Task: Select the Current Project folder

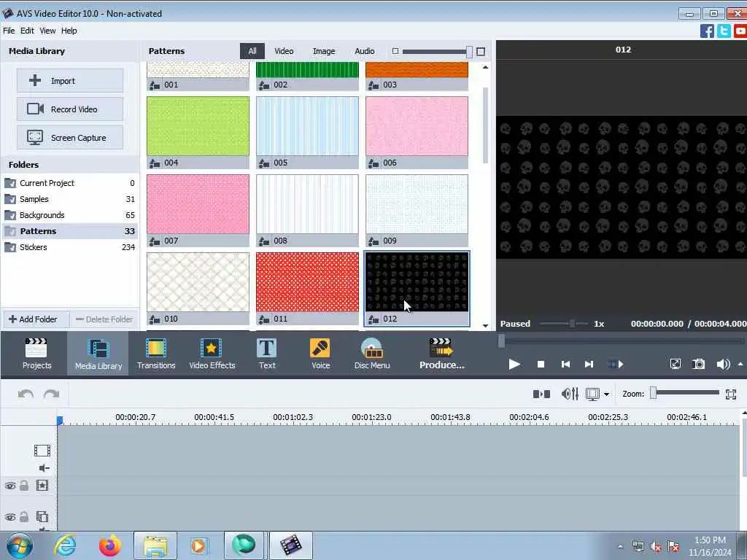Action: click(70, 183)
